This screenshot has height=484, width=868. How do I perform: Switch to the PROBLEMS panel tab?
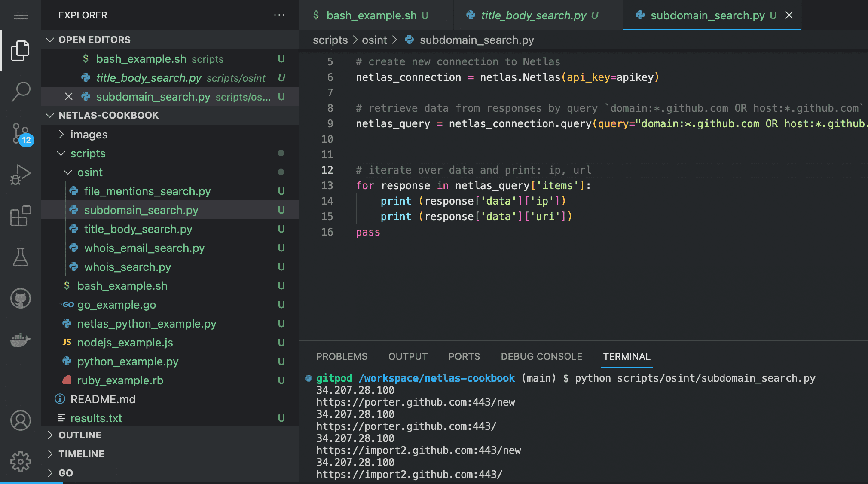(x=342, y=356)
